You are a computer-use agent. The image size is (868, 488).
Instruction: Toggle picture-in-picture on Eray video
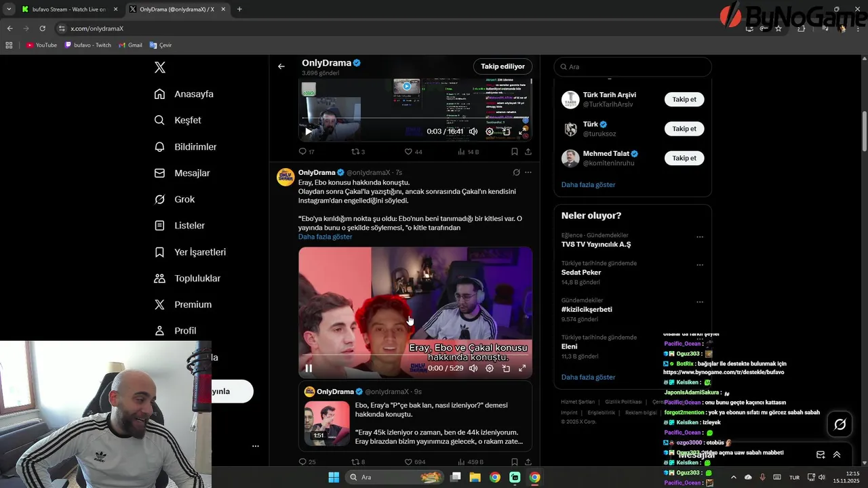click(x=506, y=368)
